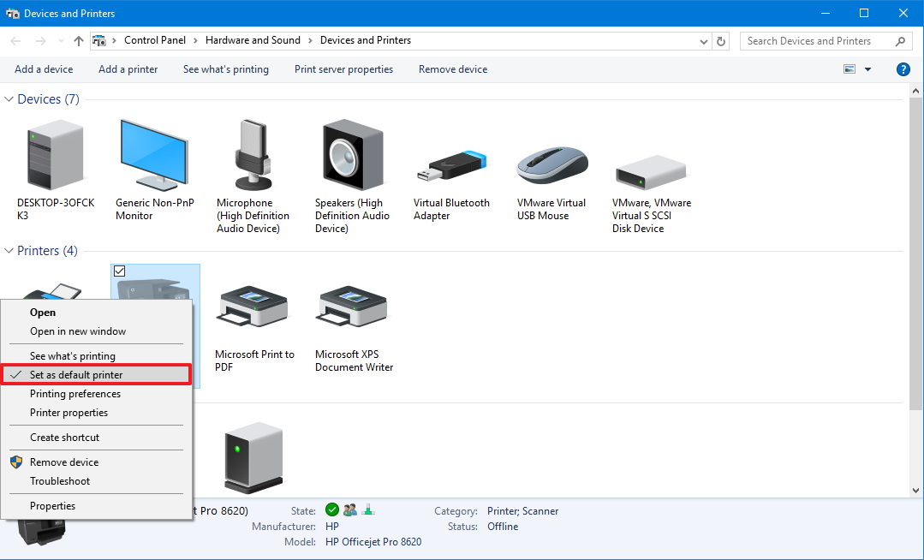Enable Set as default printer

(x=75, y=374)
